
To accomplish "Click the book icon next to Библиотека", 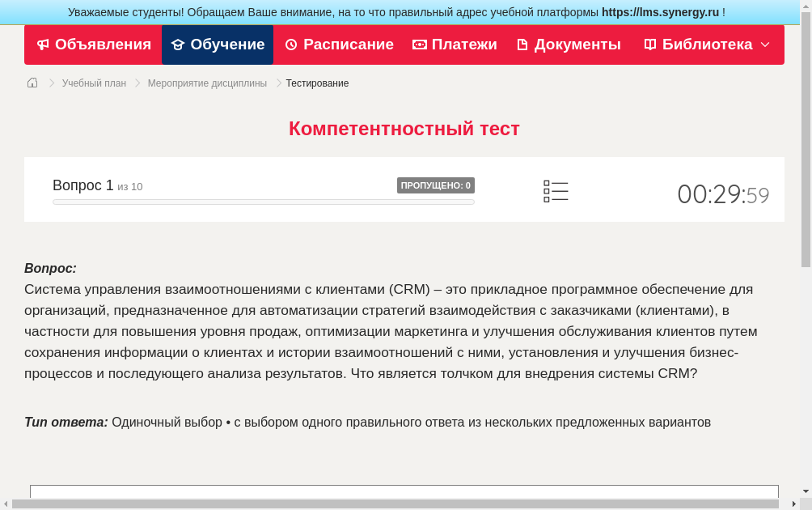I will (649, 44).
